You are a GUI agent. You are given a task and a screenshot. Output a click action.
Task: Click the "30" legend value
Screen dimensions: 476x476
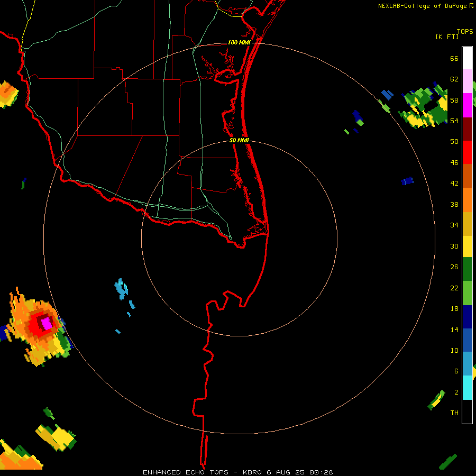tap(454, 246)
